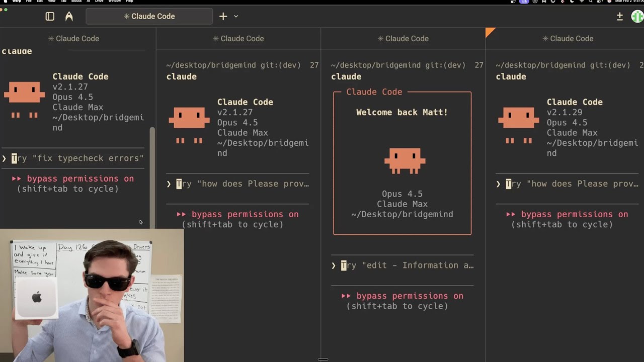The image size is (644, 362).
Task: Select the pane title above the "Welcome back Matt!" box
Action: click(x=403, y=38)
